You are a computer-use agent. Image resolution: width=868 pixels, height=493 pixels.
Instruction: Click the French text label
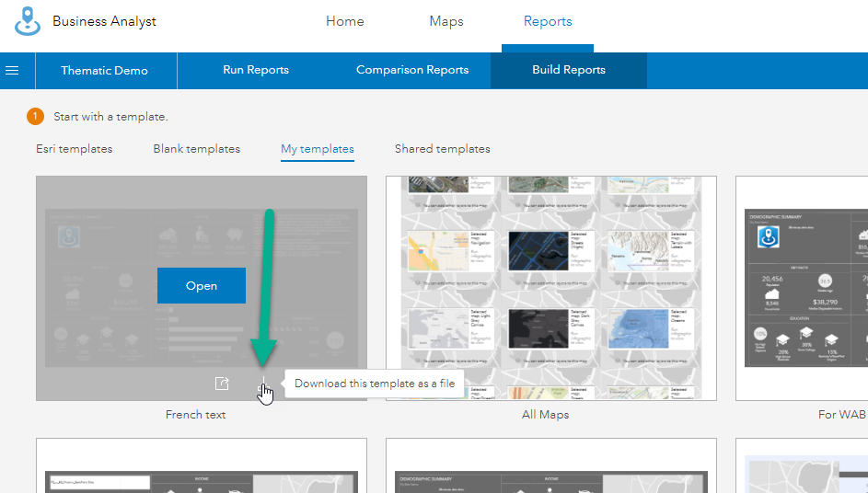[195, 415]
